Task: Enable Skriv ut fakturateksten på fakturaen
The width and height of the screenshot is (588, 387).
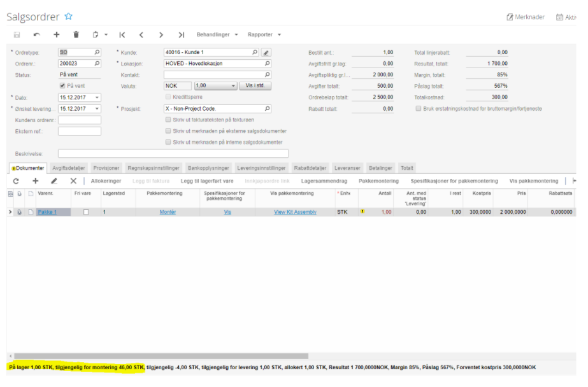Action: [x=168, y=120]
